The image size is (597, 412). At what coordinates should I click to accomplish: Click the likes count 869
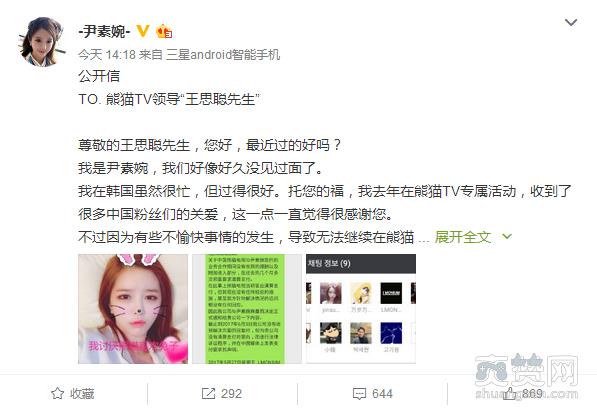532,394
